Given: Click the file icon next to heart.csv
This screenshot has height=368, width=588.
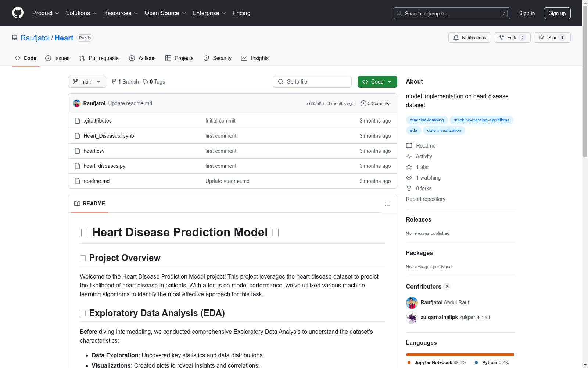Looking at the screenshot, I should [77, 151].
